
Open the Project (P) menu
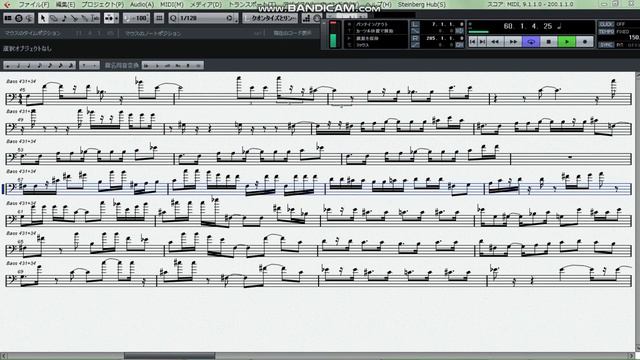pyautogui.click(x=102, y=4)
